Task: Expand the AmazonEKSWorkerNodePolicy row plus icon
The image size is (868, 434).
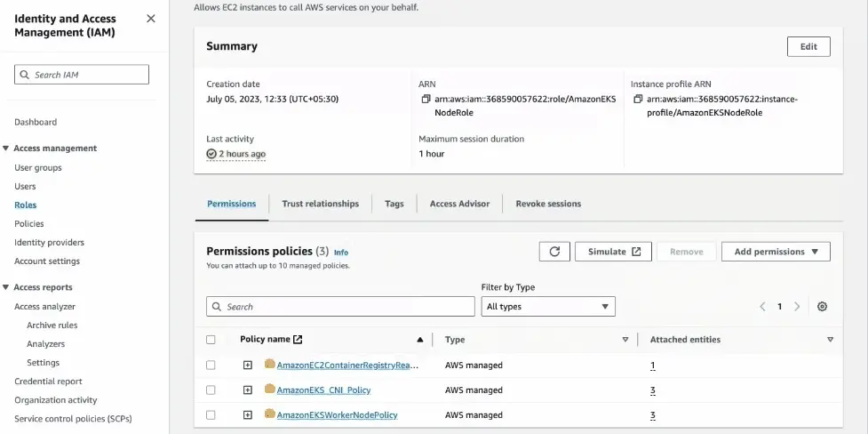Action: pos(248,415)
